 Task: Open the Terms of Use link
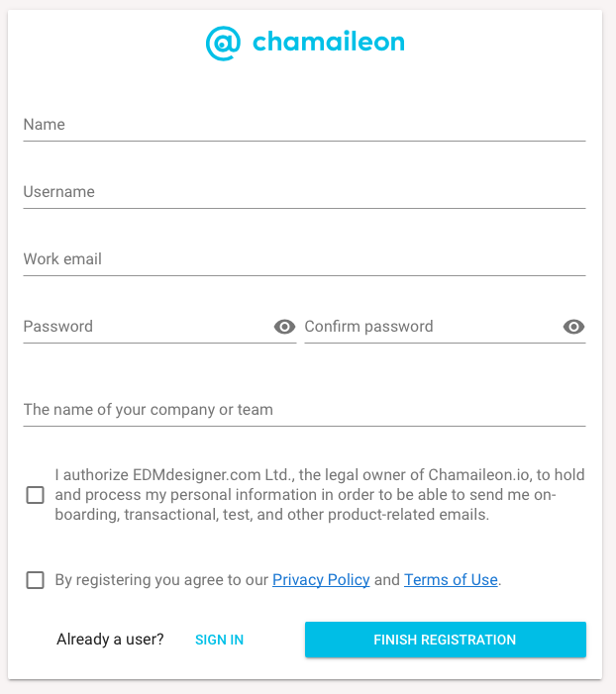451,580
